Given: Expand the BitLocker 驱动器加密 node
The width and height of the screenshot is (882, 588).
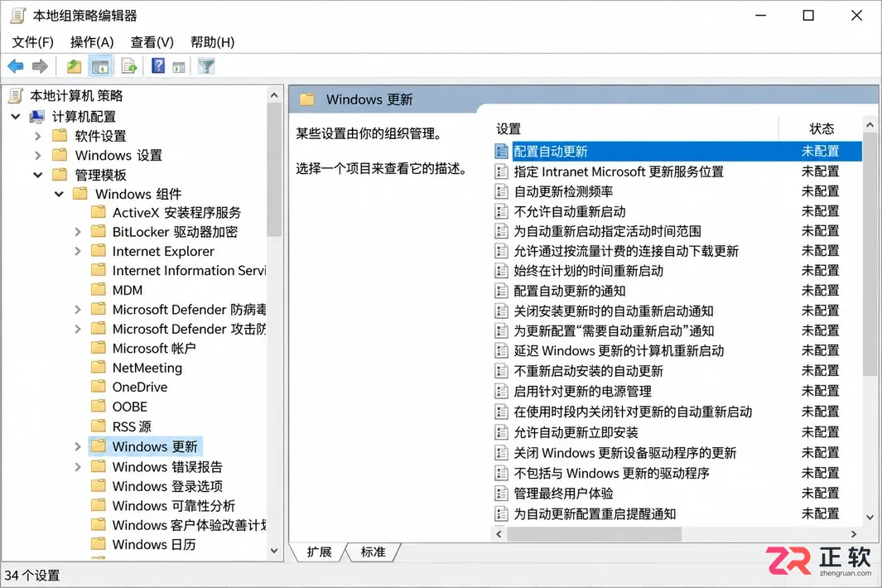Looking at the screenshot, I should (78, 232).
